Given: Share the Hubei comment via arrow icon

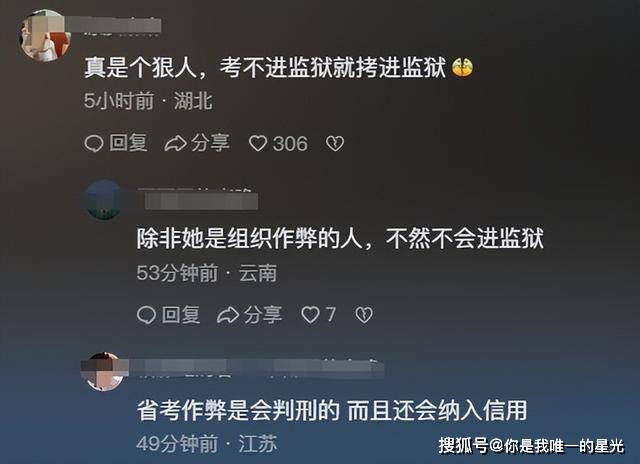Looking at the screenshot, I should click(176, 144).
